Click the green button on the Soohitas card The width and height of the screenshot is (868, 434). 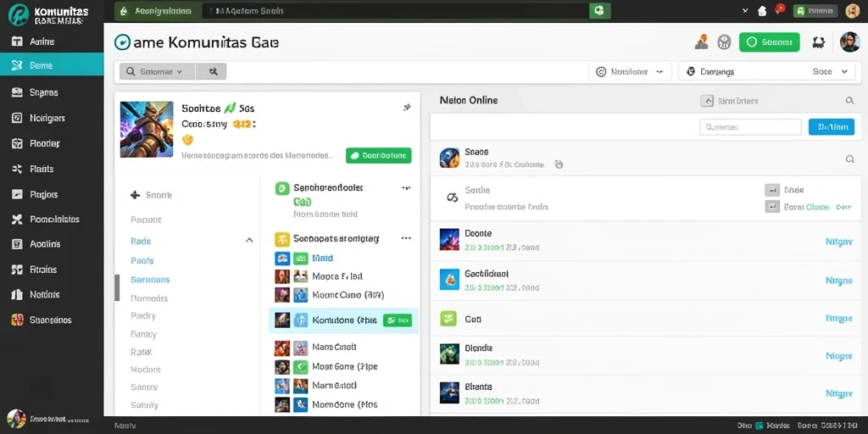coord(379,156)
